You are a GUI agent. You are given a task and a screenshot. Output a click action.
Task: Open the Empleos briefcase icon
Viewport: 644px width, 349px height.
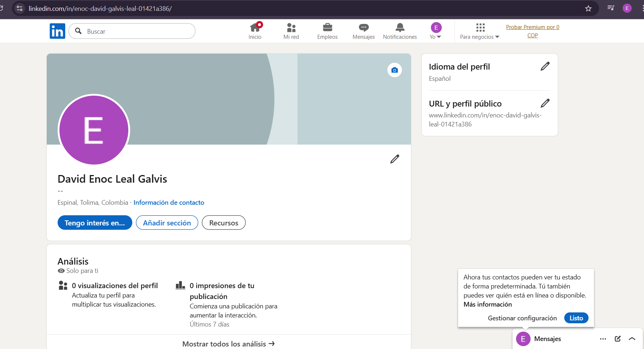(x=327, y=31)
